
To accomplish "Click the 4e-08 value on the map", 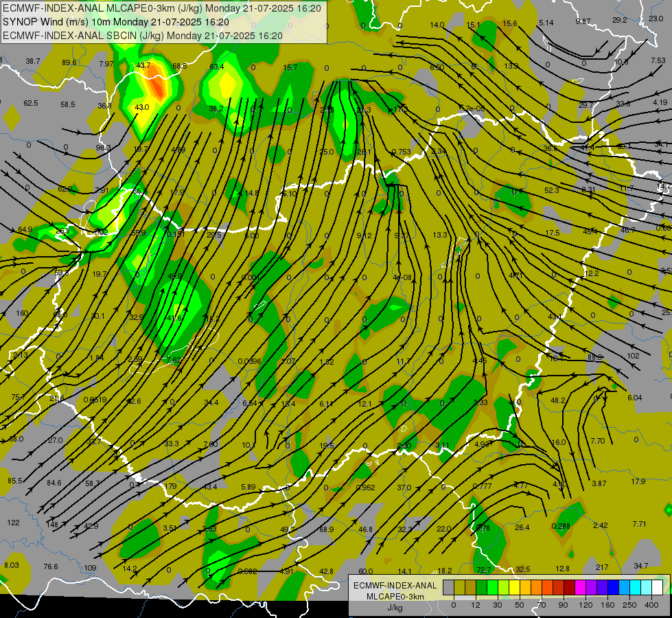I will coord(402,277).
